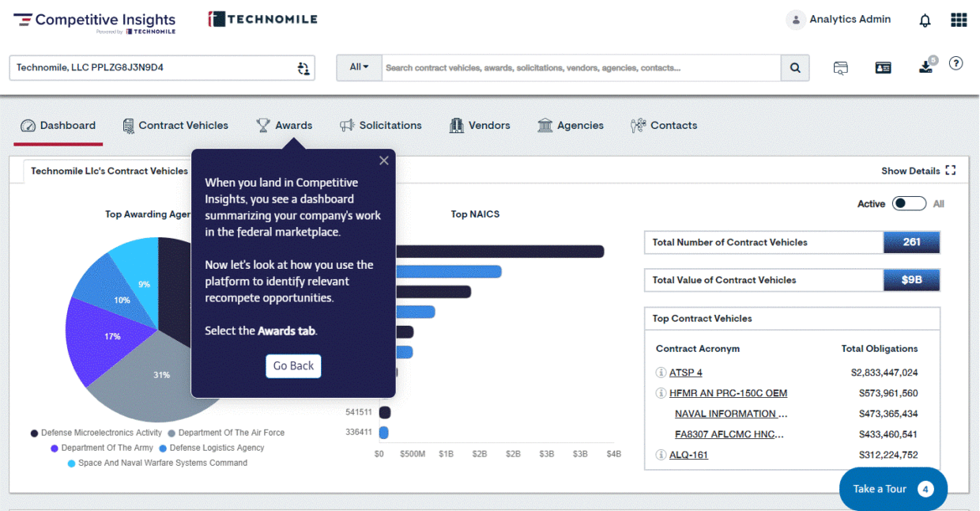Open the Technomile, LLC company selector

pyautogui.click(x=162, y=68)
